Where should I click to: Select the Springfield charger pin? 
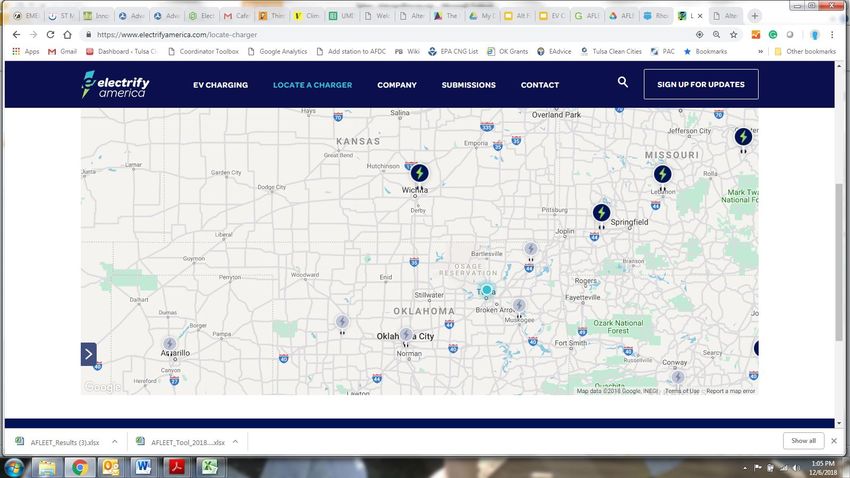[x=601, y=212]
